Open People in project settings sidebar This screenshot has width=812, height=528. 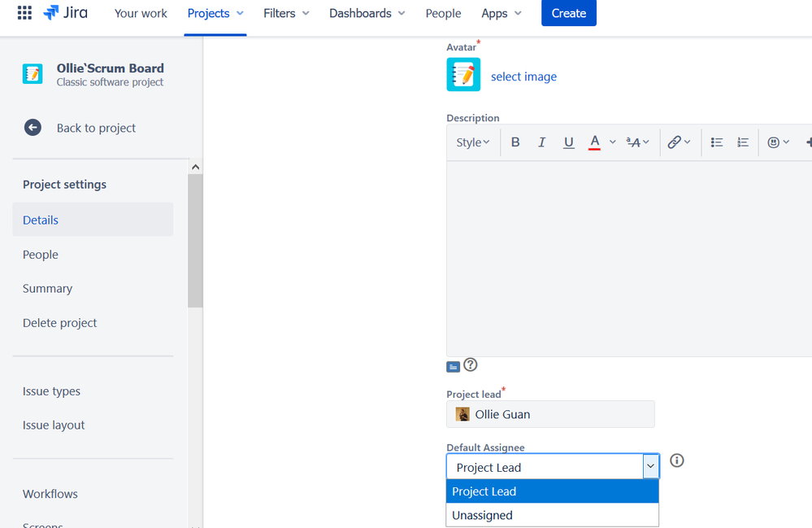41,255
